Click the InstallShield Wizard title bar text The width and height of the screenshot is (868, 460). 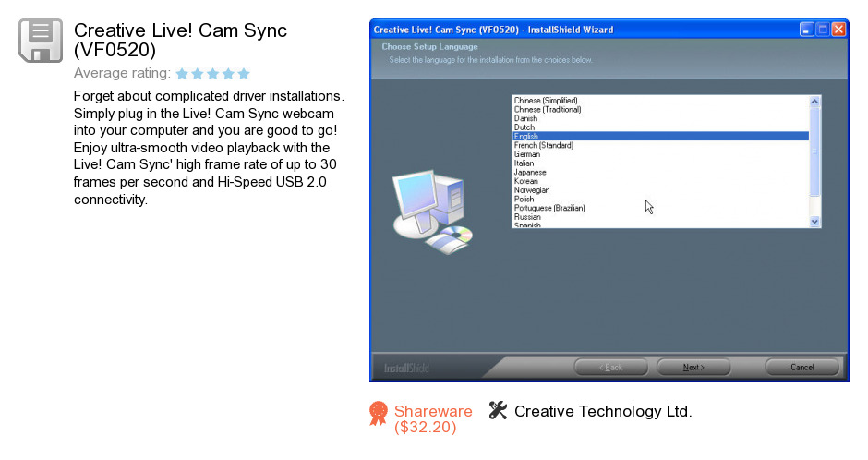tap(493, 30)
